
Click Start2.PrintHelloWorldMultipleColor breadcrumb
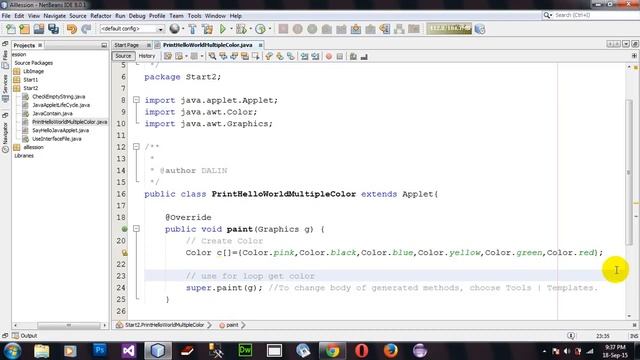[x=164, y=325]
